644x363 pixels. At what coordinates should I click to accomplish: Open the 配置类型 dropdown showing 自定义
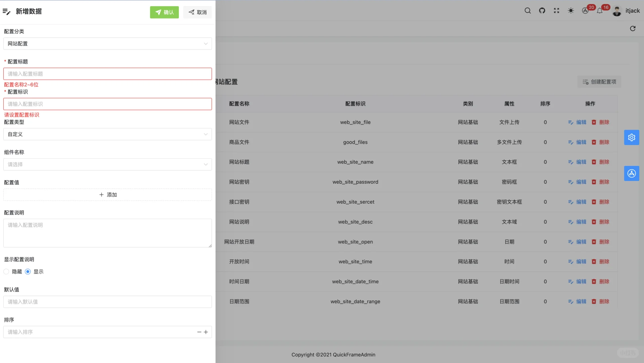108,134
